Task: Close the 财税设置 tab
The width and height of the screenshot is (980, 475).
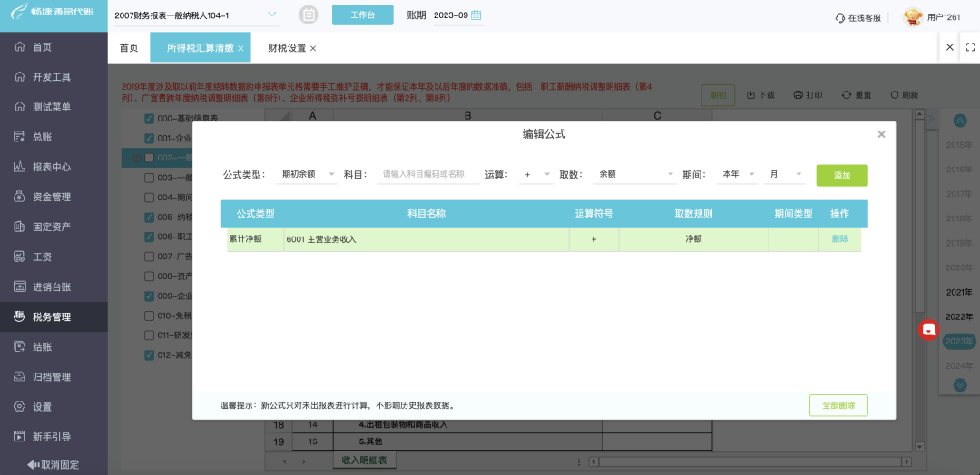Action: tap(312, 48)
